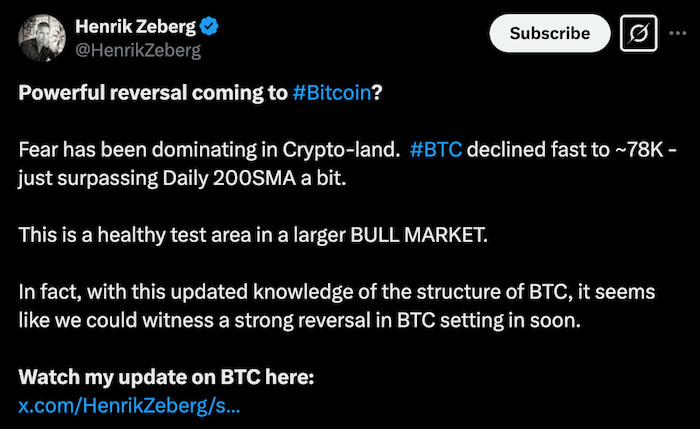This screenshot has width=700, height=429.
Task: Open the #Bitcoin hashtag
Action: pyautogui.click(x=333, y=93)
